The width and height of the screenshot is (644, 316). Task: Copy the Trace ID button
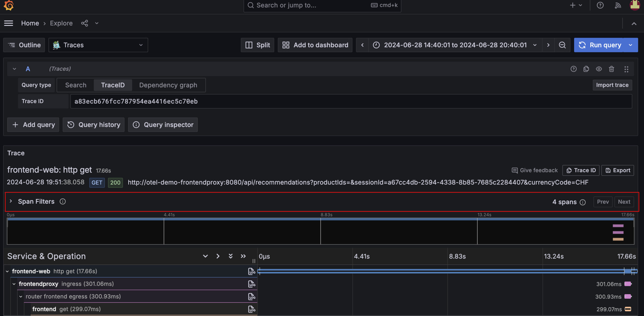(x=581, y=170)
